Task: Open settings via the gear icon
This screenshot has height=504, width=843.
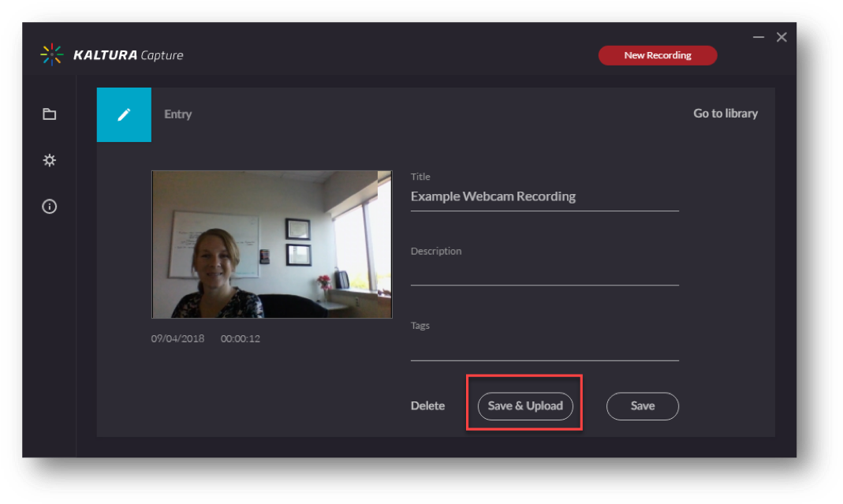Action: [x=50, y=160]
